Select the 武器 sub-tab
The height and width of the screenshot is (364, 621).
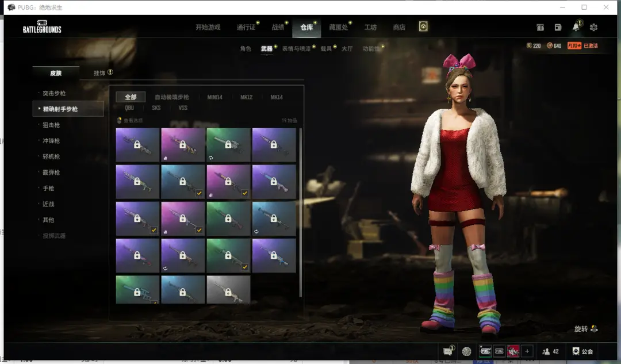point(267,48)
